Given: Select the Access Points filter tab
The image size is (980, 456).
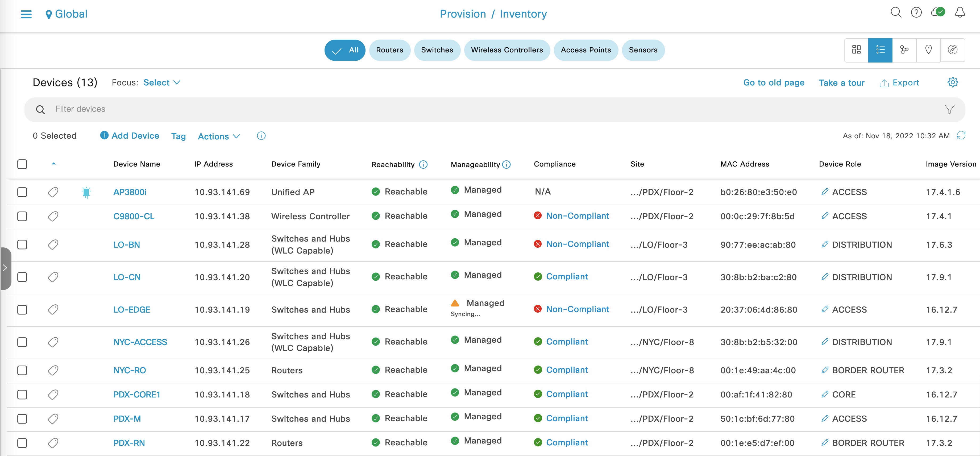Looking at the screenshot, I should coord(586,50).
